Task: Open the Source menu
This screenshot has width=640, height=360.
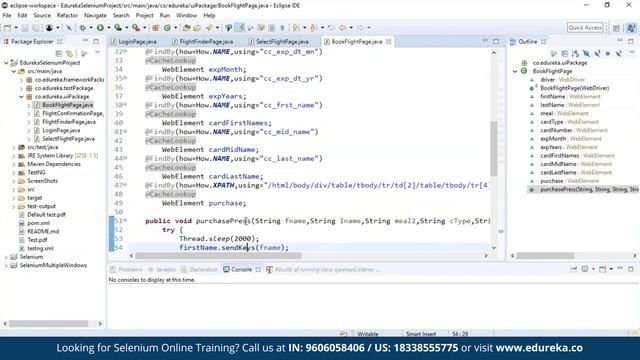Action: click(x=42, y=16)
